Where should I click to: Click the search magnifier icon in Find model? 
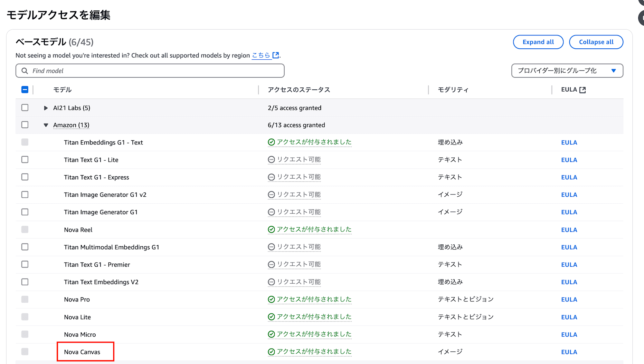coord(24,71)
